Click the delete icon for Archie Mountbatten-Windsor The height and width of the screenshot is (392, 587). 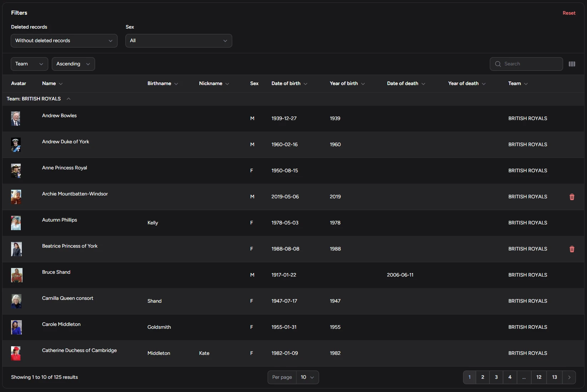pyautogui.click(x=572, y=197)
